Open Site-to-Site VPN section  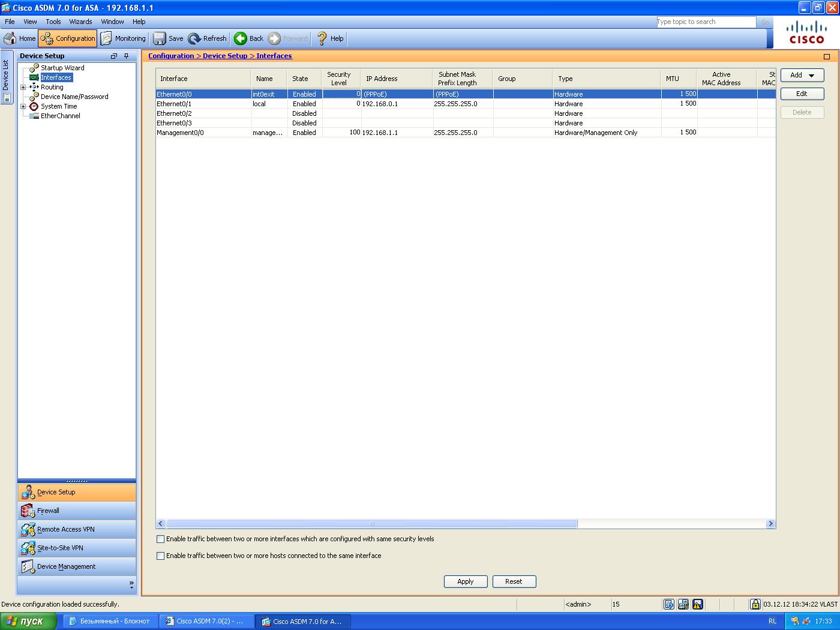pos(77,548)
